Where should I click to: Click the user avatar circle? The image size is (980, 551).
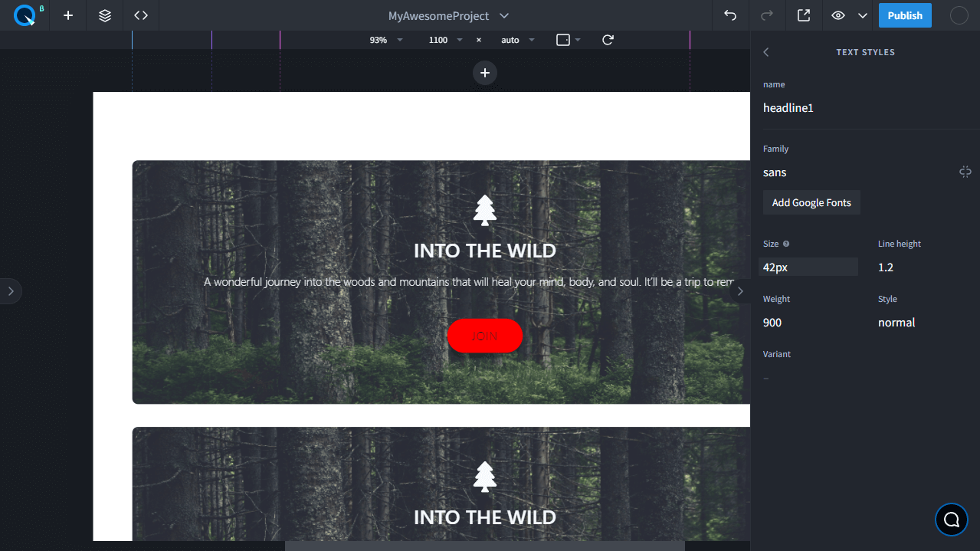click(x=959, y=15)
